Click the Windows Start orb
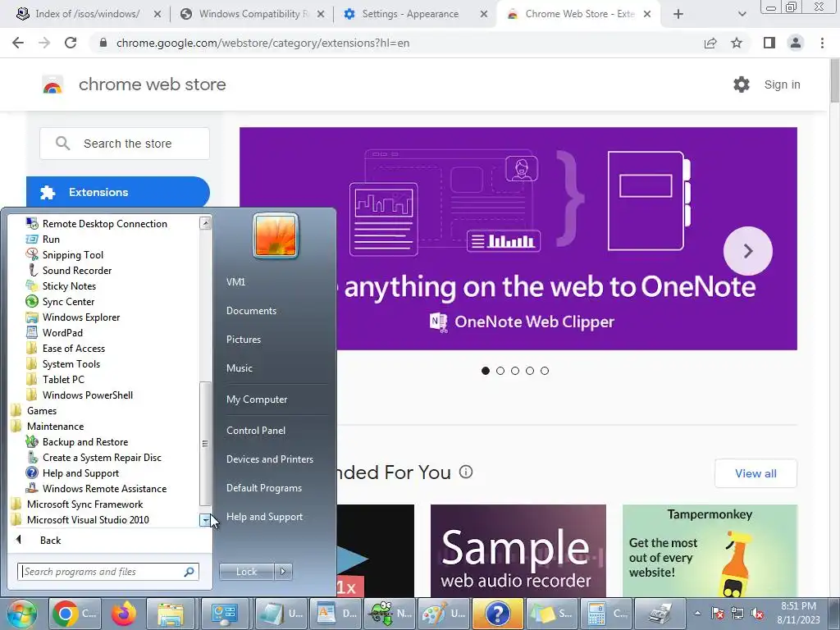840x630 pixels. 22,614
